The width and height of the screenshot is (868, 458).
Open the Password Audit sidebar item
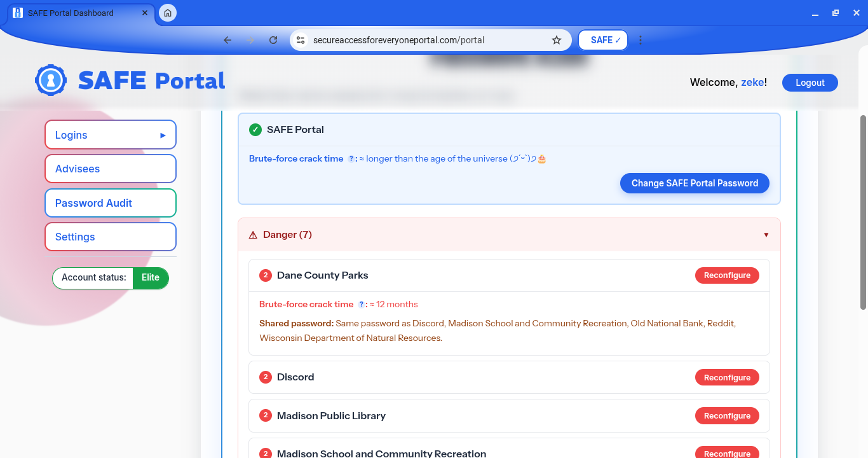(x=111, y=203)
